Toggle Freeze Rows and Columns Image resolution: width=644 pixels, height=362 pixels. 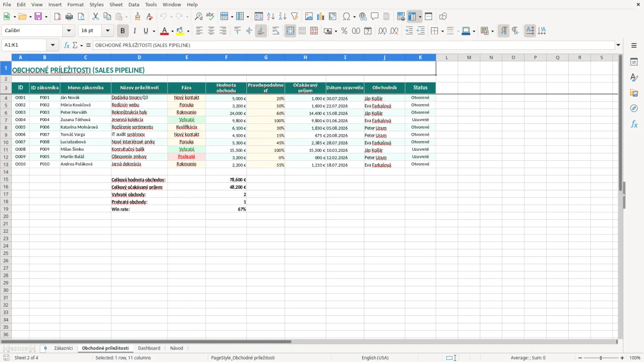pos(412,17)
